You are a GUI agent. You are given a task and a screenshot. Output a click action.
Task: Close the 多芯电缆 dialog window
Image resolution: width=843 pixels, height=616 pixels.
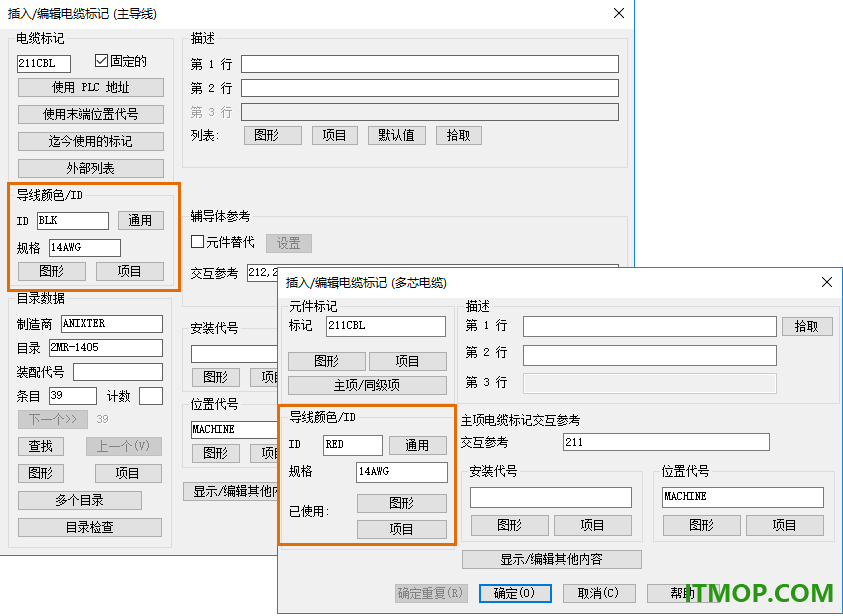tap(827, 282)
